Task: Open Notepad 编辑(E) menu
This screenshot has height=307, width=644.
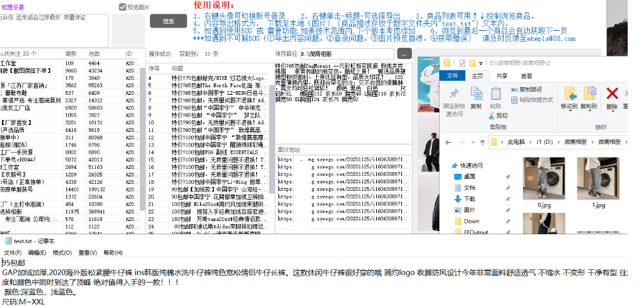Action: [x=36, y=252]
